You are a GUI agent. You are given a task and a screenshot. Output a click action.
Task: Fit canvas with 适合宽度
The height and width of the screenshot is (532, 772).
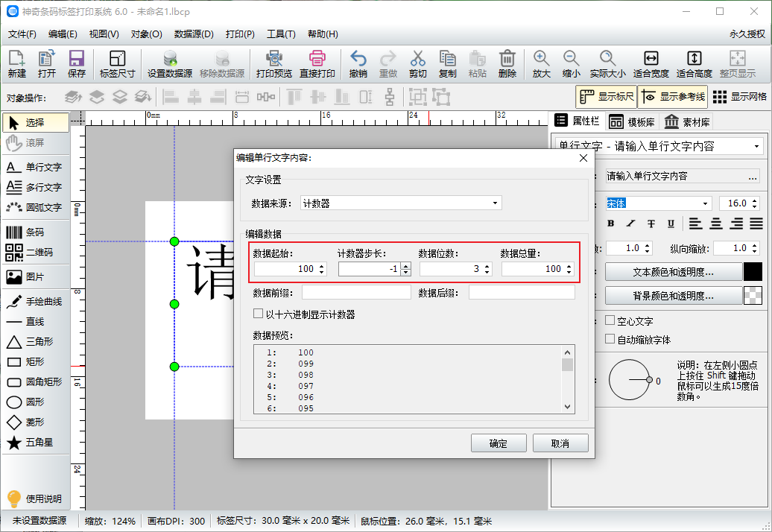click(651, 64)
